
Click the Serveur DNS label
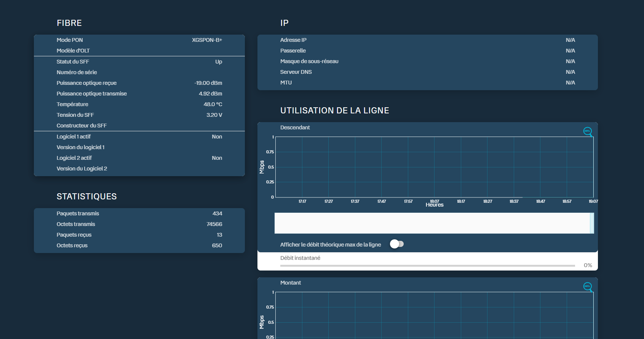[296, 72]
